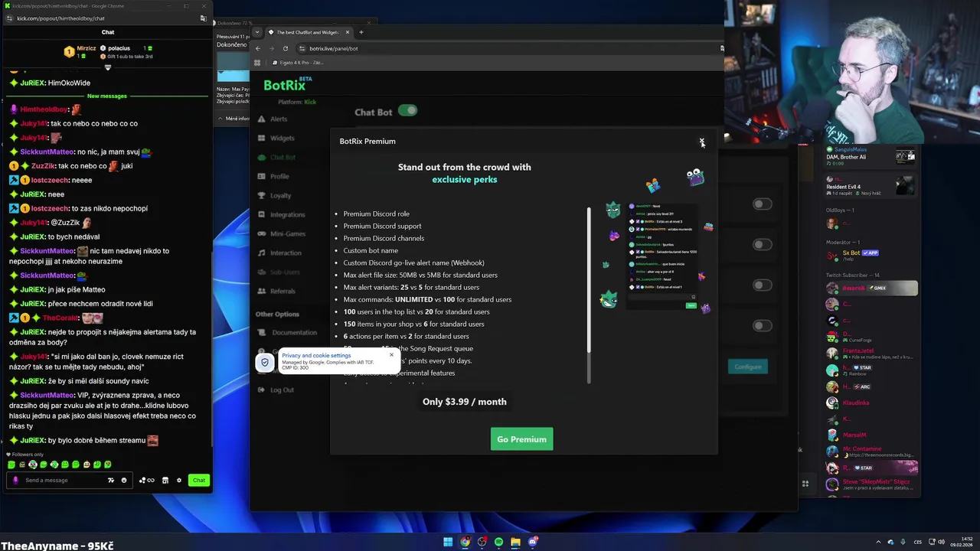The image size is (980, 551).
Task: Click the Alerts warning triangle icon
Action: [262, 119]
